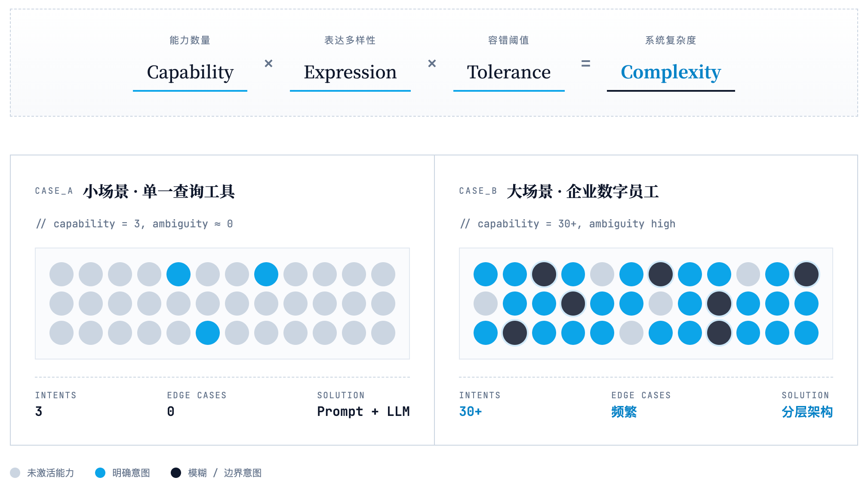Click the Capability formula term
The width and height of the screenshot is (868, 496).
[190, 72]
